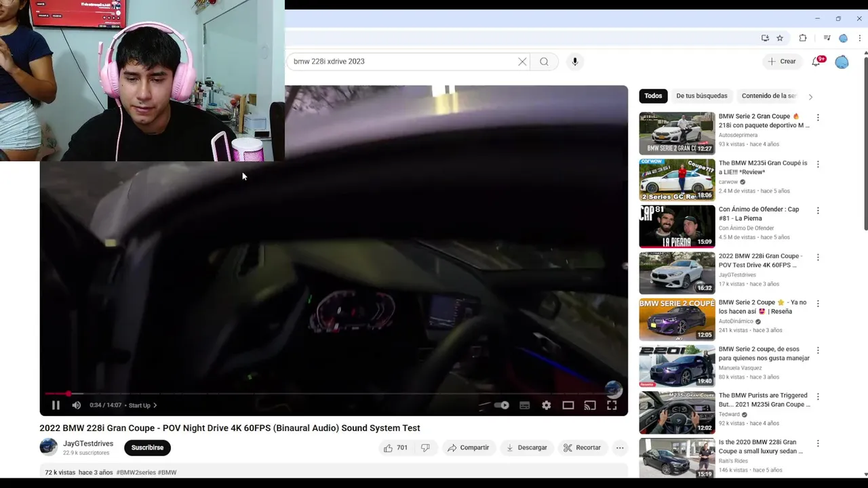Open options for the Manuela Vasquez video
The width and height of the screenshot is (868, 488).
[x=818, y=350]
